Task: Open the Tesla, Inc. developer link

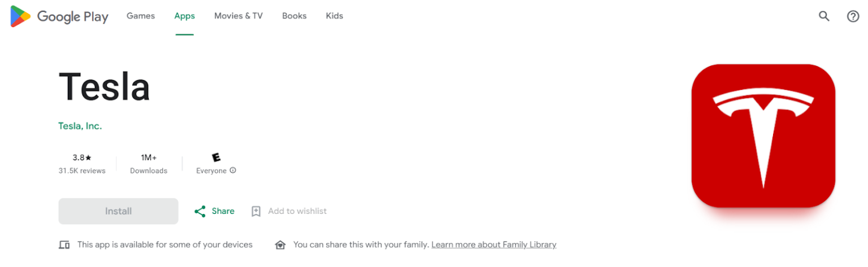Action: click(x=80, y=126)
